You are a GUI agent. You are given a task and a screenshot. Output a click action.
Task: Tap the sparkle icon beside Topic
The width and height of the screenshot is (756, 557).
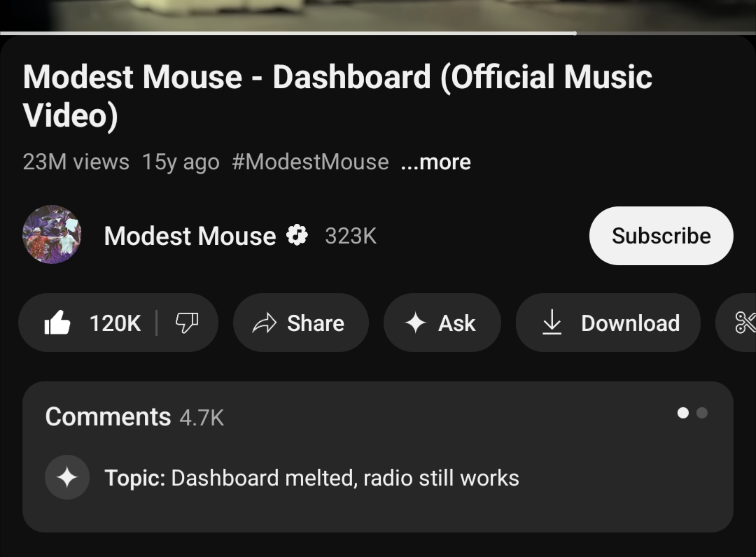67,478
